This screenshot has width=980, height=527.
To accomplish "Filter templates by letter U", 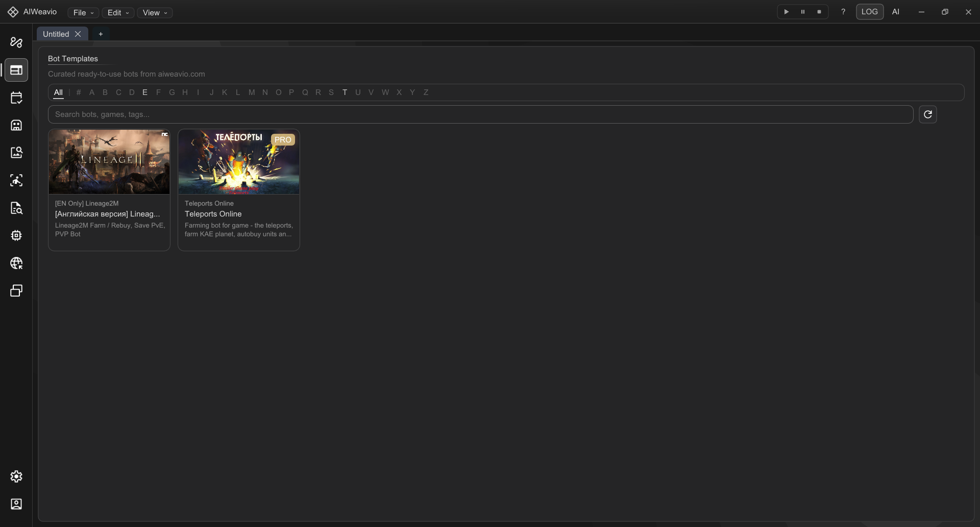I will pos(358,92).
